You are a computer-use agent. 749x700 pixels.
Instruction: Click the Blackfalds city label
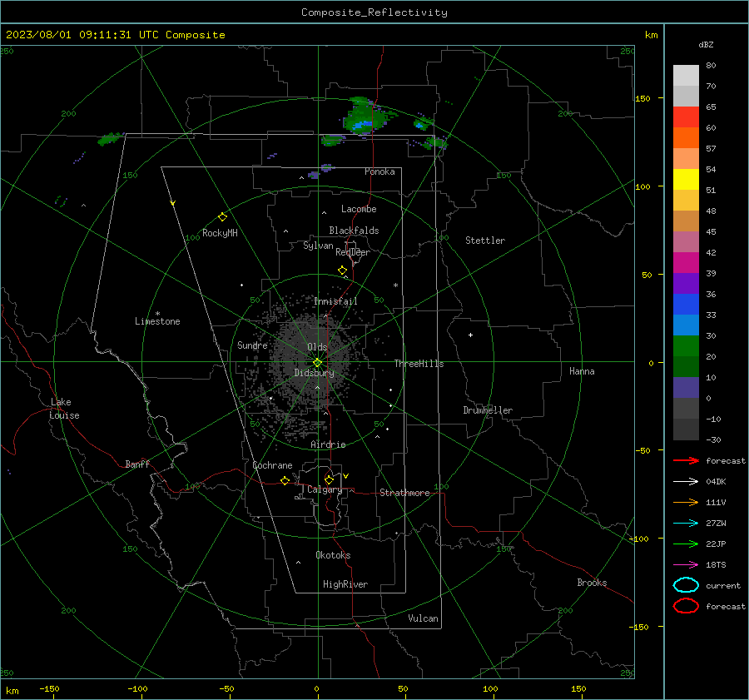[x=354, y=231]
